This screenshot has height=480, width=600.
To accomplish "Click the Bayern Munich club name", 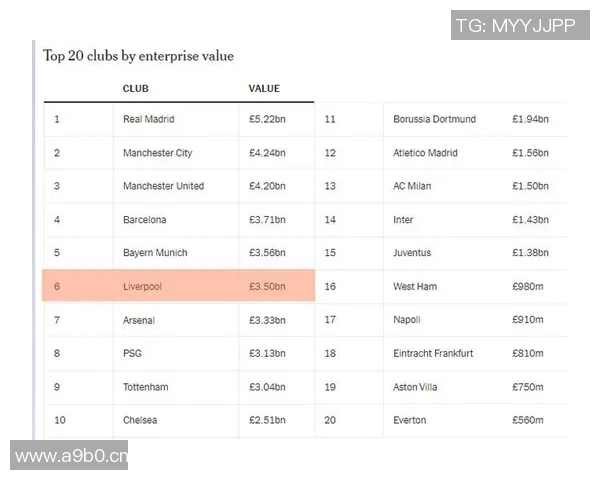I will 155,253.
